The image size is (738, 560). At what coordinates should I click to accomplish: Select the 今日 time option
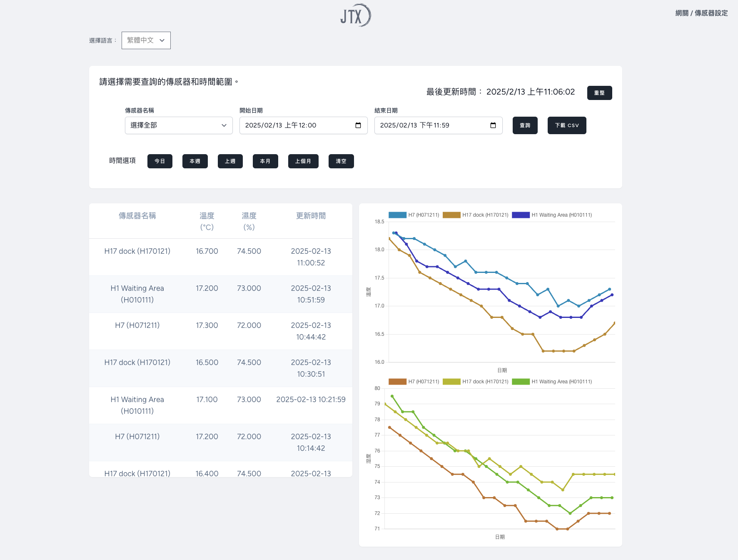[x=160, y=161]
